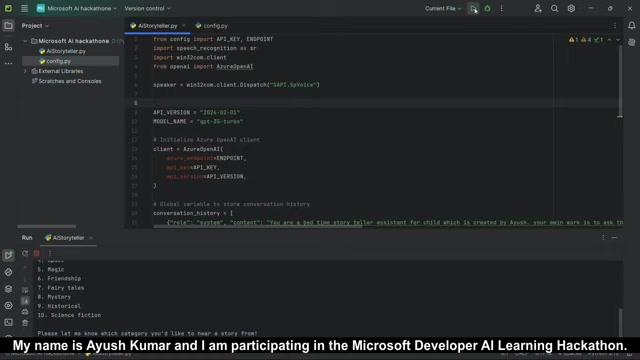
Task: Open inspections widget showing warnings
Action: [x=586, y=40]
